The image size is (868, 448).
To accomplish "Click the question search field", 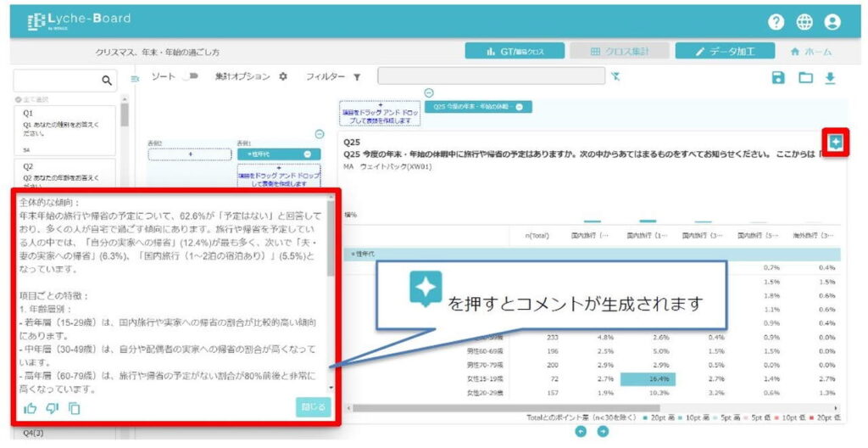I will click(65, 81).
